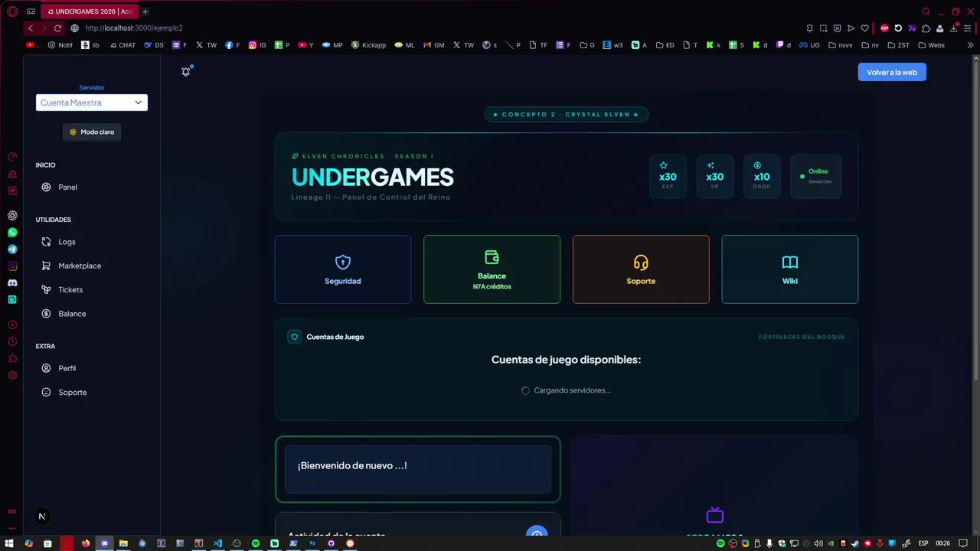Click the heart icon in address bar
The image size is (980, 551).
coord(865,28)
